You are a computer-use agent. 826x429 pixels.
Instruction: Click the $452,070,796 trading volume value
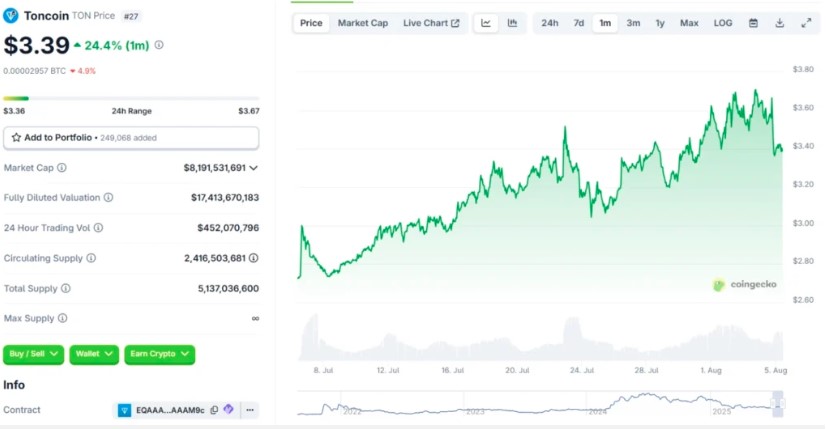[x=228, y=228]
